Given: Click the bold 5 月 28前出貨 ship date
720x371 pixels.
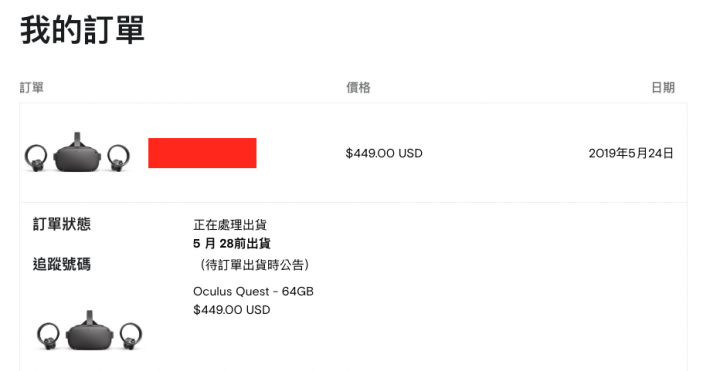Looking at the screenshot, I should tap(232, 243).
